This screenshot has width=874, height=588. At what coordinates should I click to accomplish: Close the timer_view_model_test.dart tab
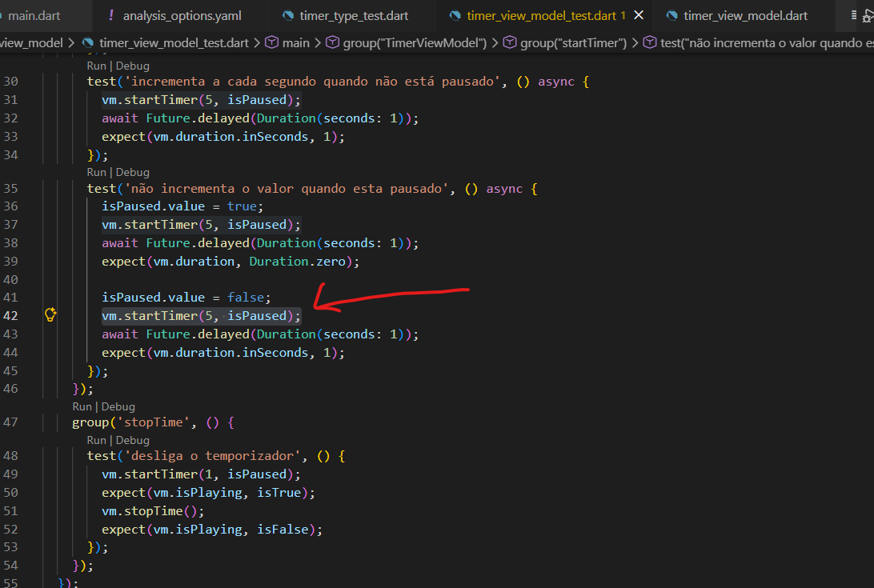[x=639, y=16]
